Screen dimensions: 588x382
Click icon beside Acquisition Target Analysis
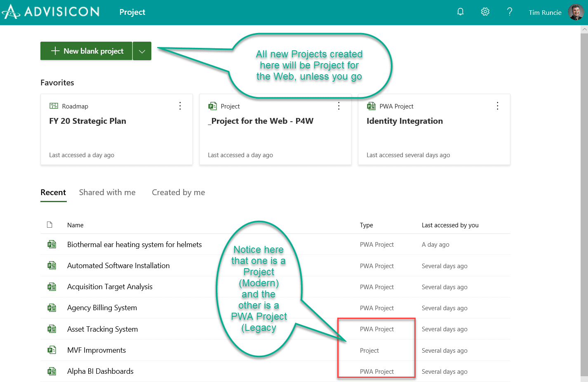click(52, 287)
